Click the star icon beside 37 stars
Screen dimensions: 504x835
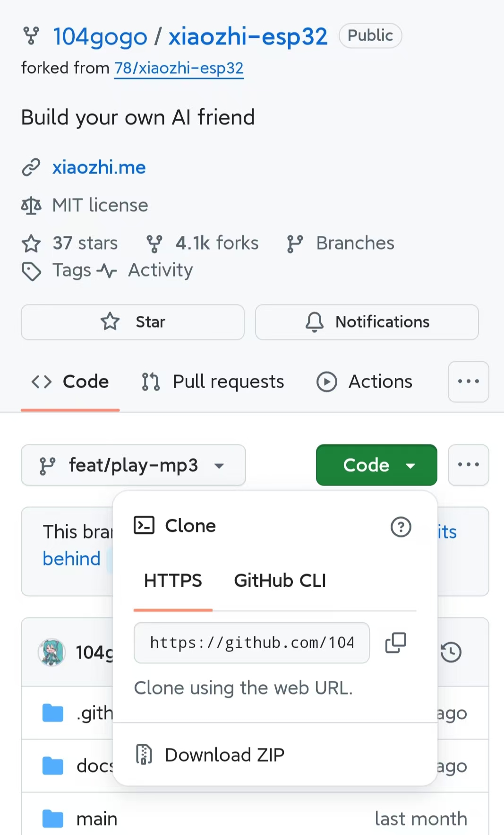click(31, 244)
